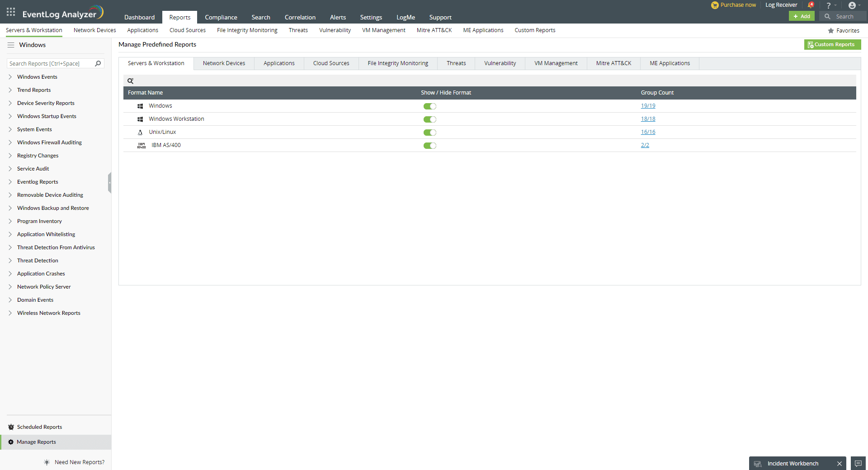Open the apps grid launcher icon

pos(11,12)
